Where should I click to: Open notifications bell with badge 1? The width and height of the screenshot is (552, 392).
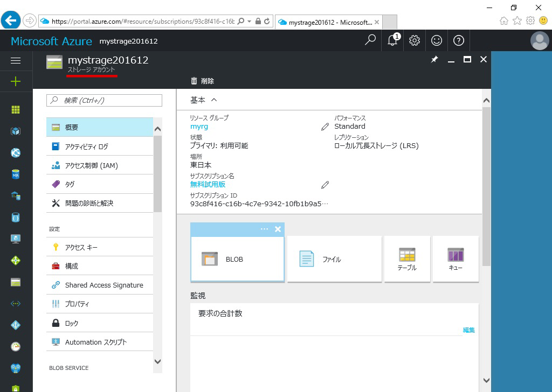coord(393,40)
